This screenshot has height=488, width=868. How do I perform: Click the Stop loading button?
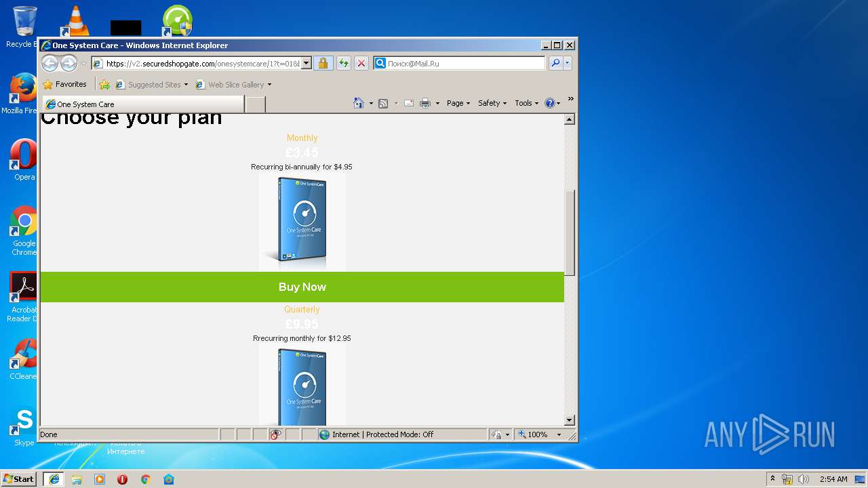click(361, 64)
